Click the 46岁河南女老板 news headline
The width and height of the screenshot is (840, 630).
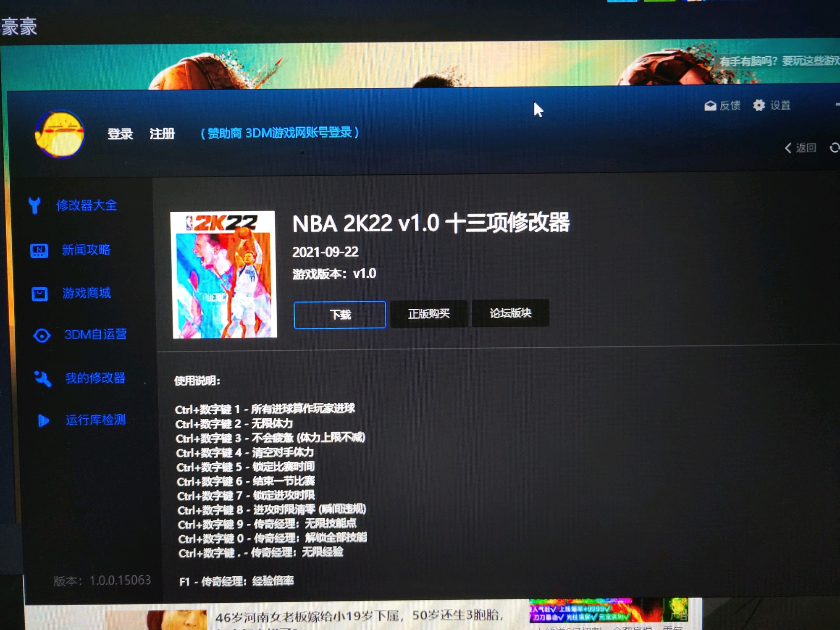click(x=359, y=616)
